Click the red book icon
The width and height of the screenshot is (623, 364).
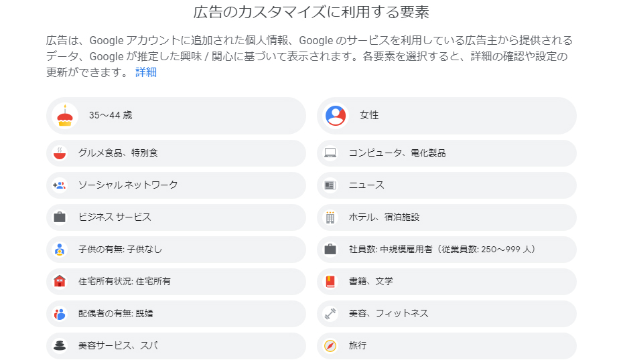pos(330,282)
